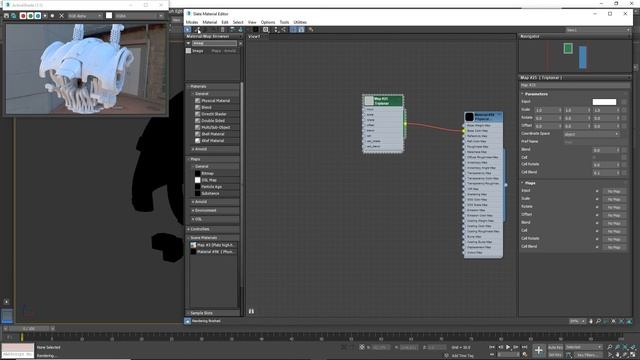
Task: Toggle Parameter Editor panel icon
Action: [x=301, y=30]
